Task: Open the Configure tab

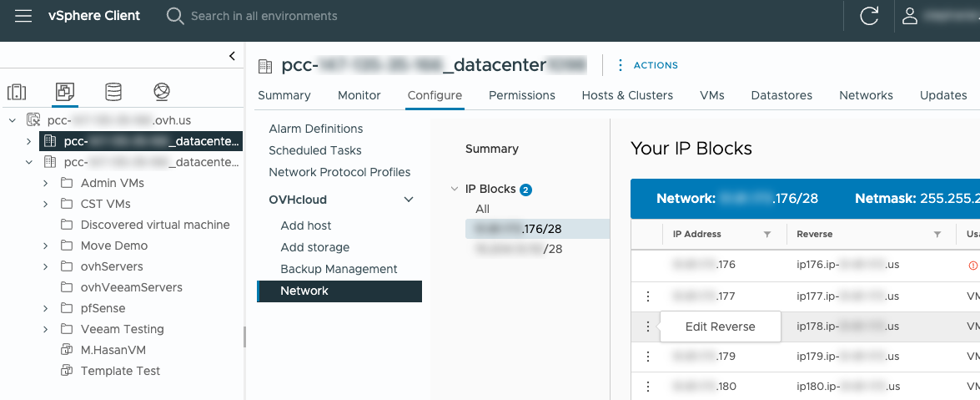Action: pyautogui.click(x=435, y=95)
